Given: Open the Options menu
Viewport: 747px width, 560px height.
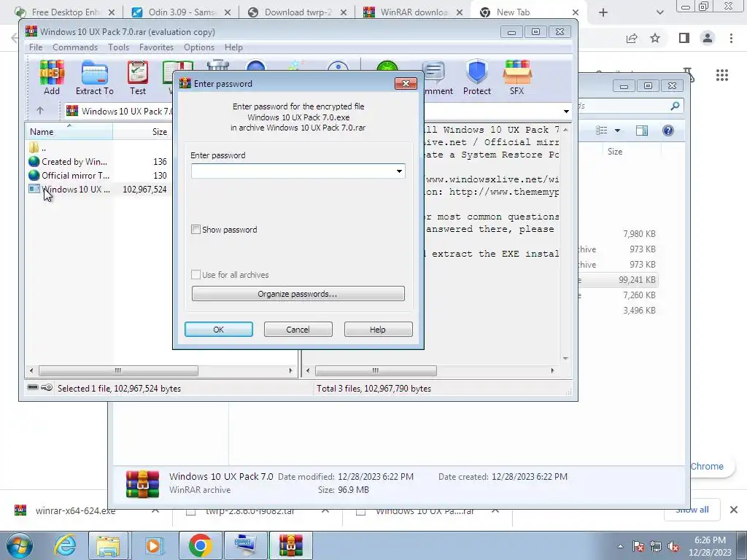Looking at the screenshot, I should pyautogui.click(x=199, y=47).
